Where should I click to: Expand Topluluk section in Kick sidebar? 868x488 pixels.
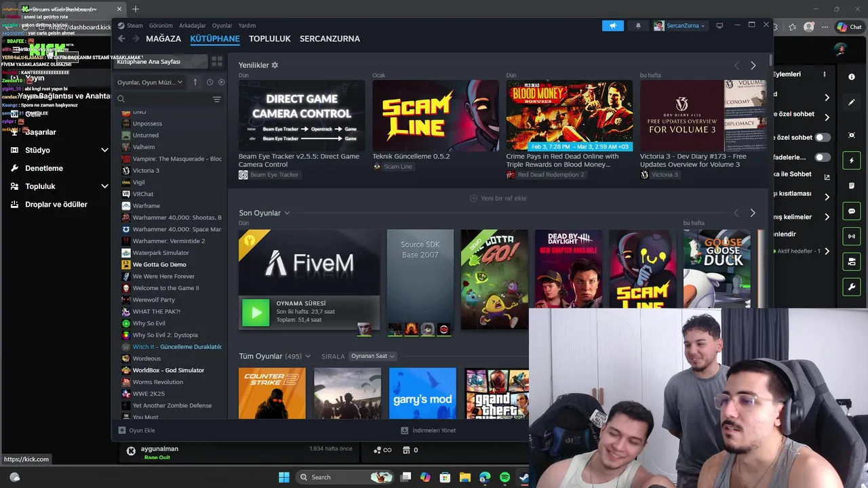click(104, 186)
